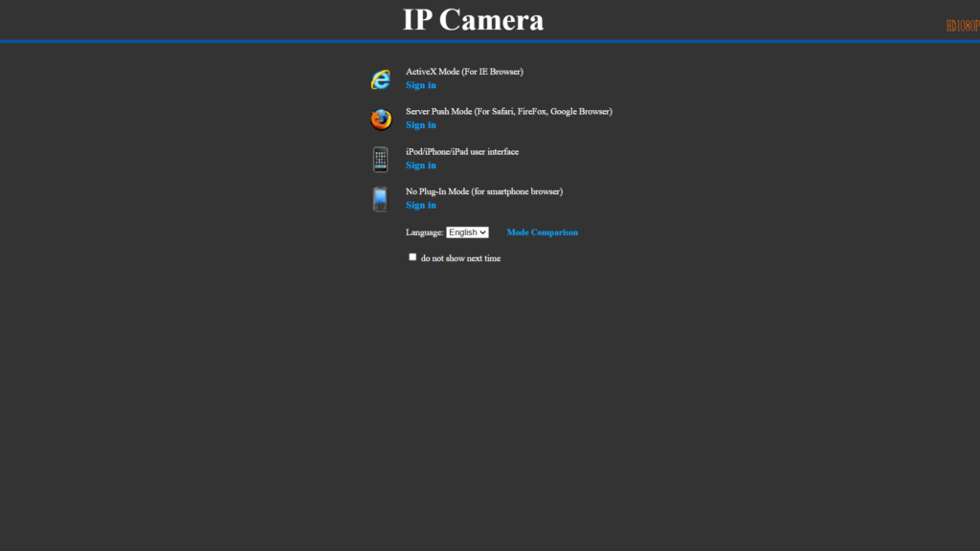
Task: Click the 'No Plug-In Mode (for smartphone browser)' text
Action: coord(483,191)
